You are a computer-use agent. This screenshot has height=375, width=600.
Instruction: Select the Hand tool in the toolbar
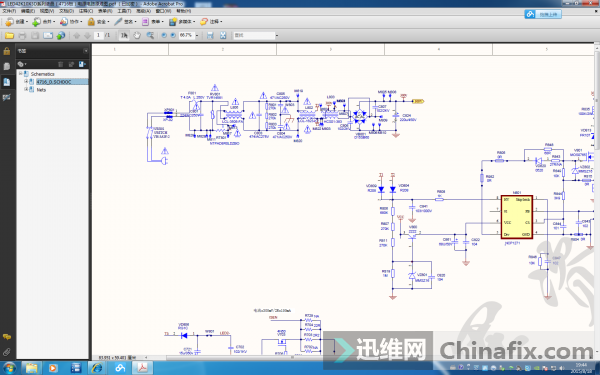137,36
